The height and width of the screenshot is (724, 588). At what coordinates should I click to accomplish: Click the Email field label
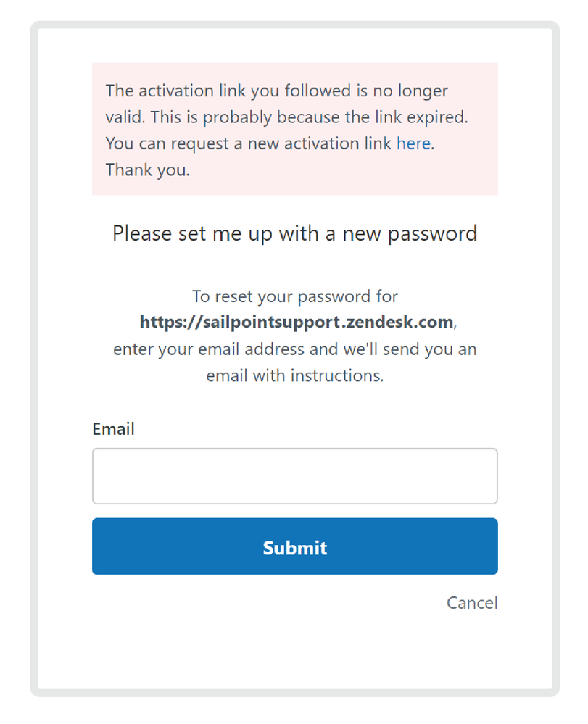point(113,429)
